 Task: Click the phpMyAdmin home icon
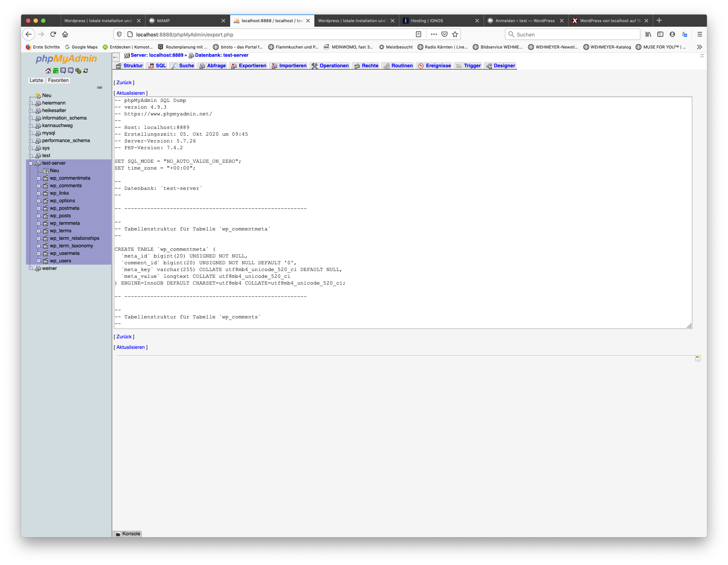pyautogui.click(x=48, y=71)
